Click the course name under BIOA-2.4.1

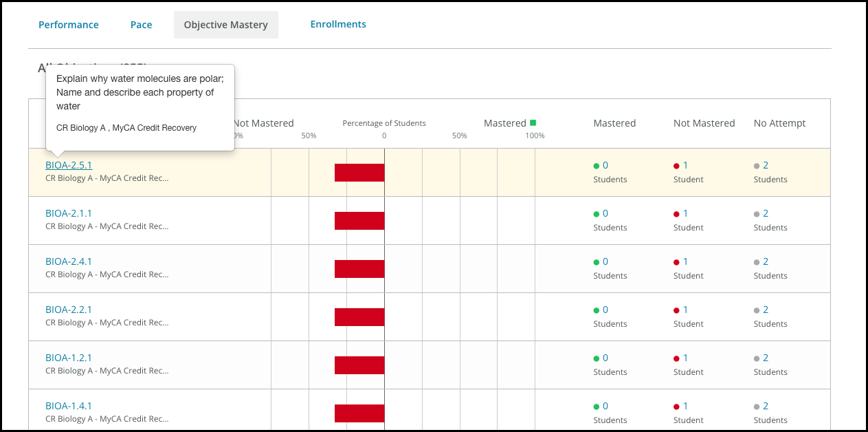tap(107, 274)
